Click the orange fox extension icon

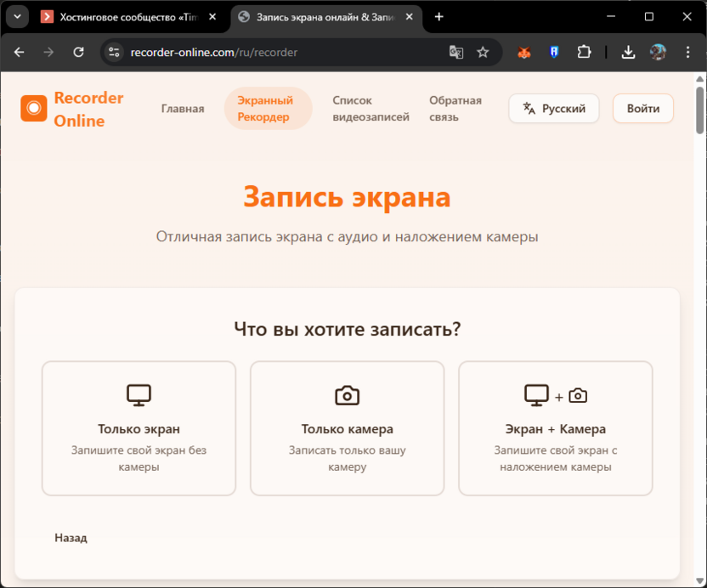[524, 52]
